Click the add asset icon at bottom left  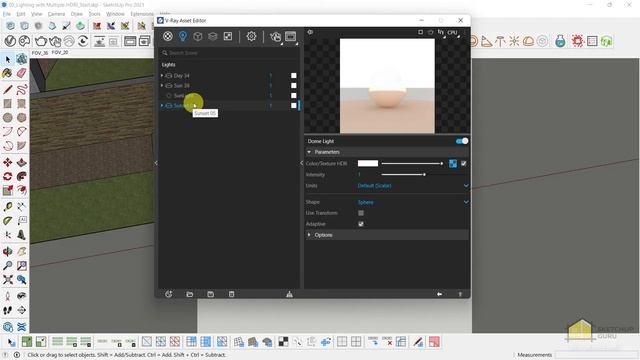pos(169,294)
